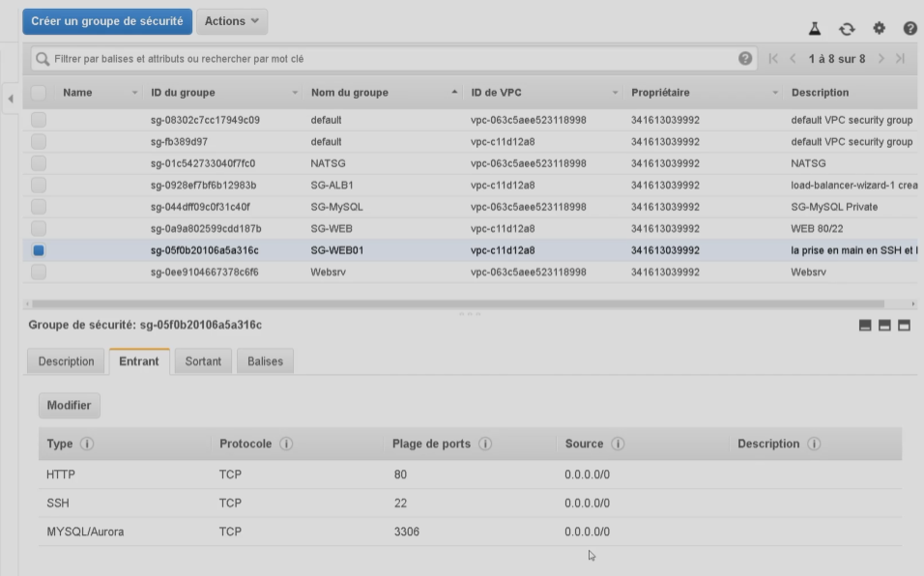Click the SG-MySQL Private description
The image size is (924, 576).
(834, 207)
